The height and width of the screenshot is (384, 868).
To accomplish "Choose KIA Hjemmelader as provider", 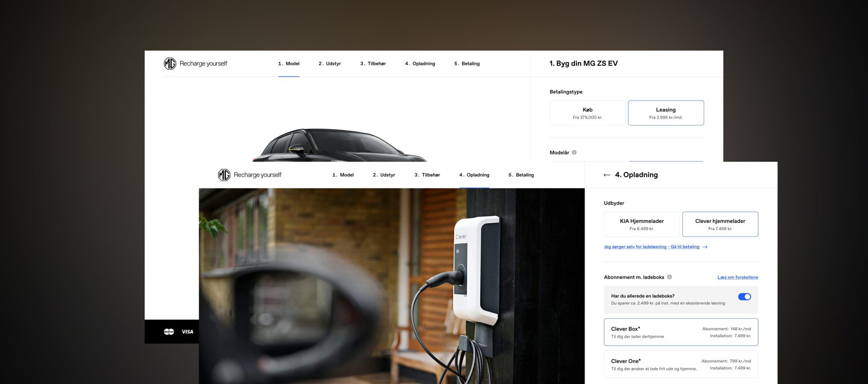I will pos(641,224).
